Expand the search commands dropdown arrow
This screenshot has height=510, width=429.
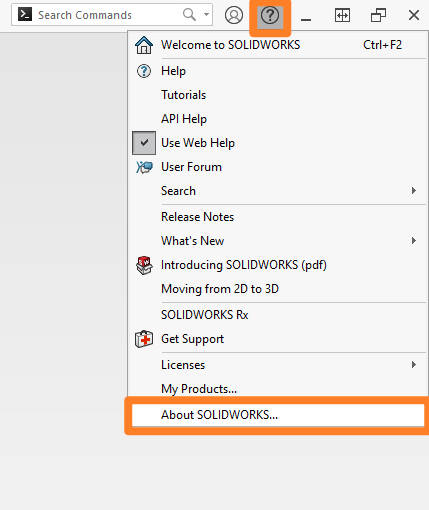[206, 15]
